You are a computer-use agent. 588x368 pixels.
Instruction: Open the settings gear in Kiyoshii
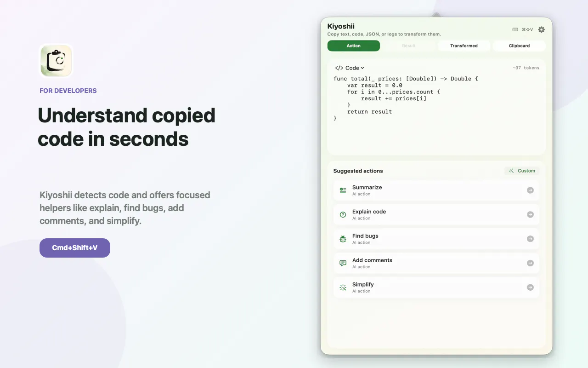click(541, 29)
